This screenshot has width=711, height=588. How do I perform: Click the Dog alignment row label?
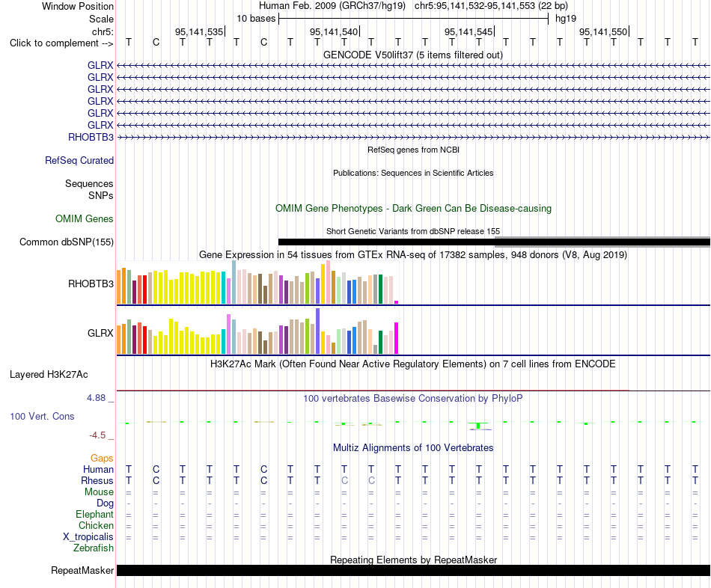[106, 503]
